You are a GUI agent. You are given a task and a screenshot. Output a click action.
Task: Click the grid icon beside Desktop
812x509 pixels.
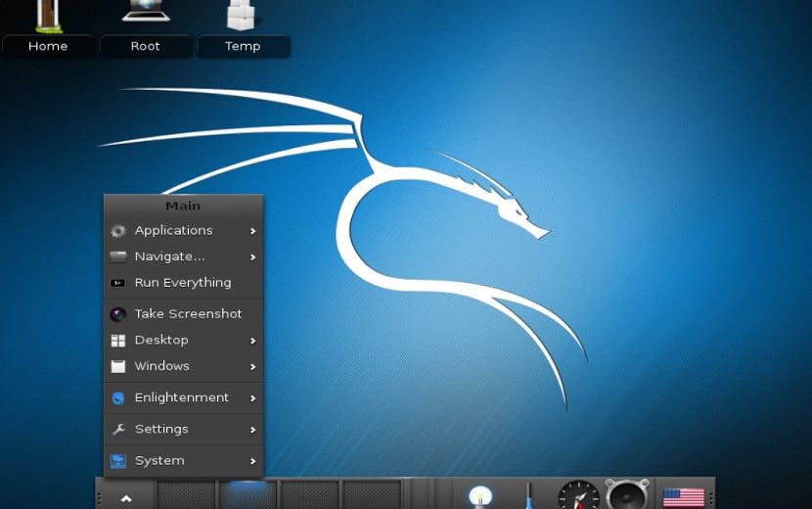pyautogui.click(x=118, y=341)
